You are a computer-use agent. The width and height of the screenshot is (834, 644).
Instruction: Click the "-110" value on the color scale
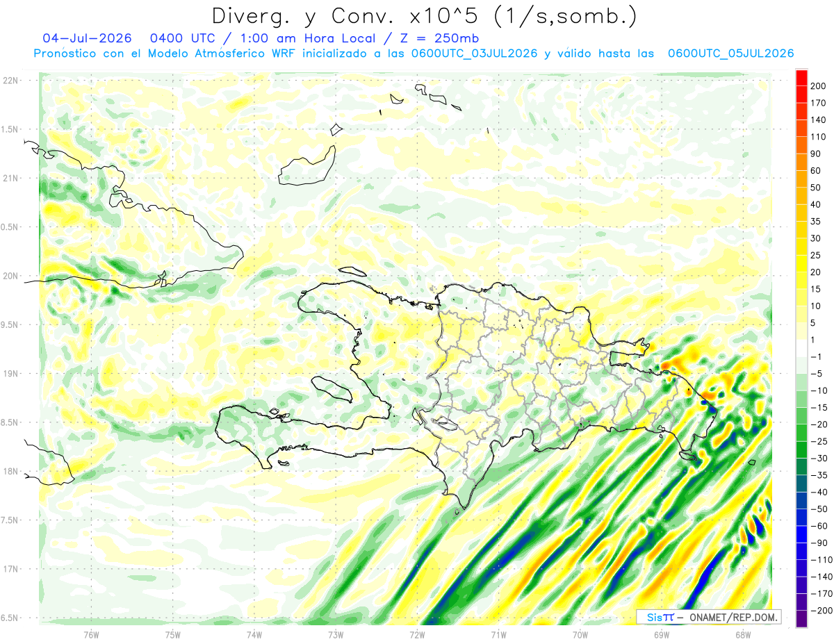click(821, 560)
